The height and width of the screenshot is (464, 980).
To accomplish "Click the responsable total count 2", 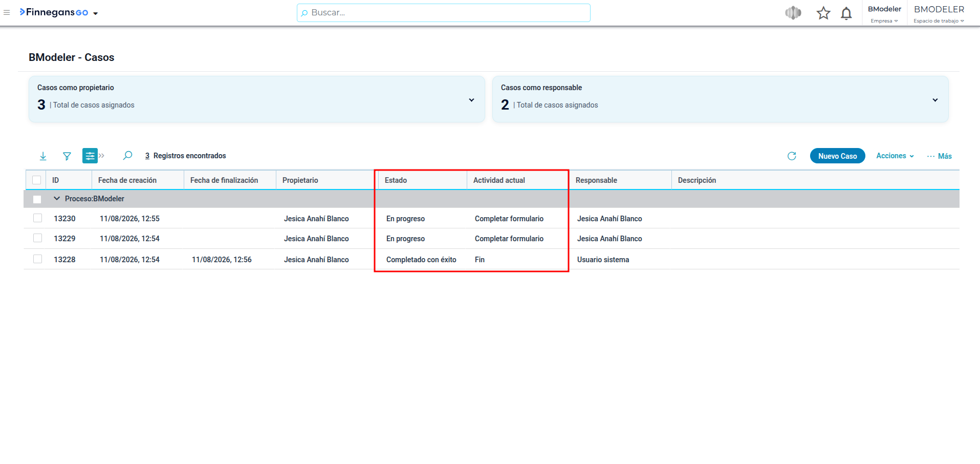I will pyautogui.click(x=505, y=104).
